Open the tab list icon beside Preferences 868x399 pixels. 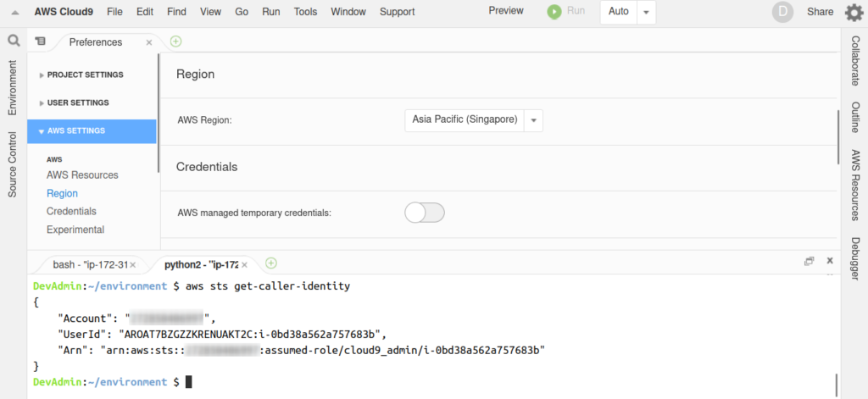41,42
